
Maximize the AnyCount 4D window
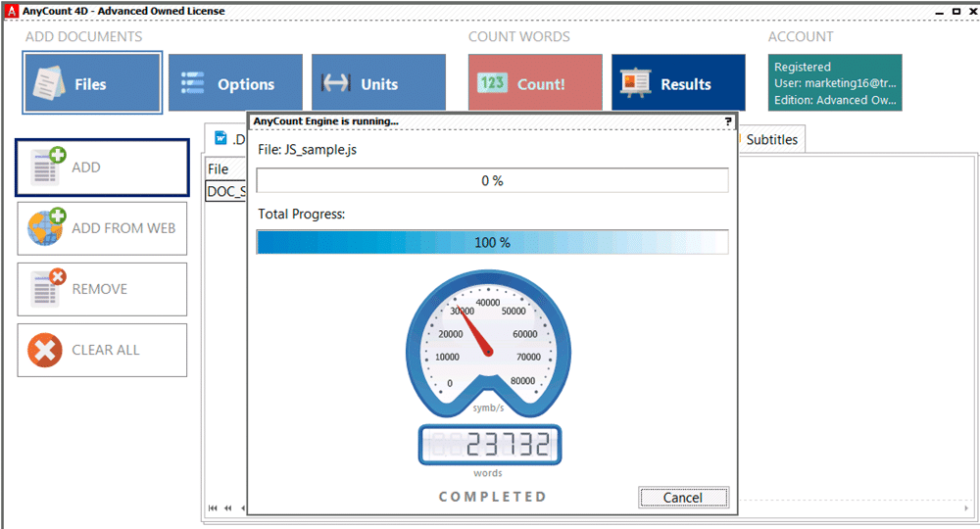pos(956,11)
